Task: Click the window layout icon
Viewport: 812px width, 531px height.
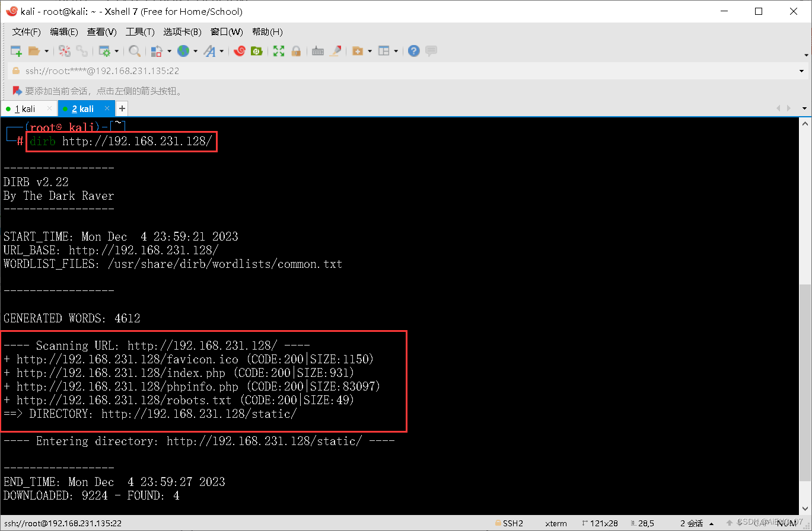Action: 384,51
